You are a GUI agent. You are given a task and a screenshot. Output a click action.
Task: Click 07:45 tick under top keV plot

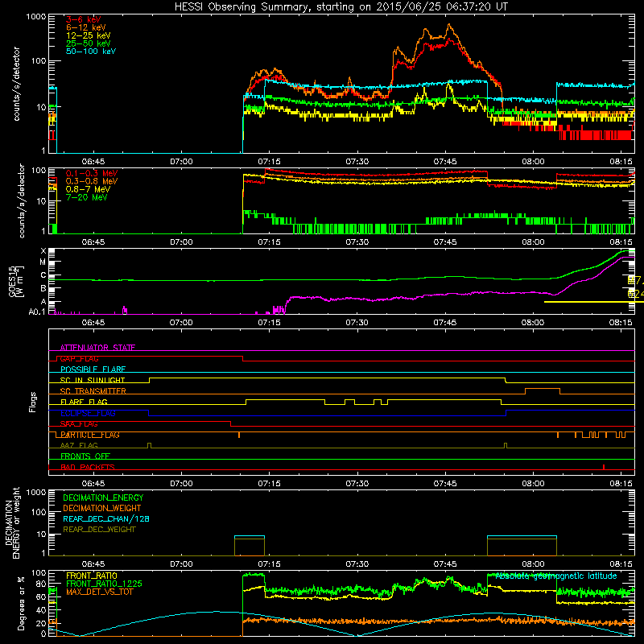pyautogui.click(x=445, y=162)
